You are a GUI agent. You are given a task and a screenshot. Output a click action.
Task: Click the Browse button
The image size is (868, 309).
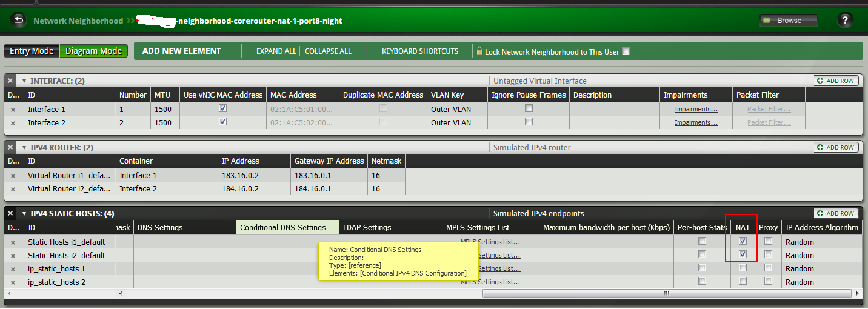[789, 21]
